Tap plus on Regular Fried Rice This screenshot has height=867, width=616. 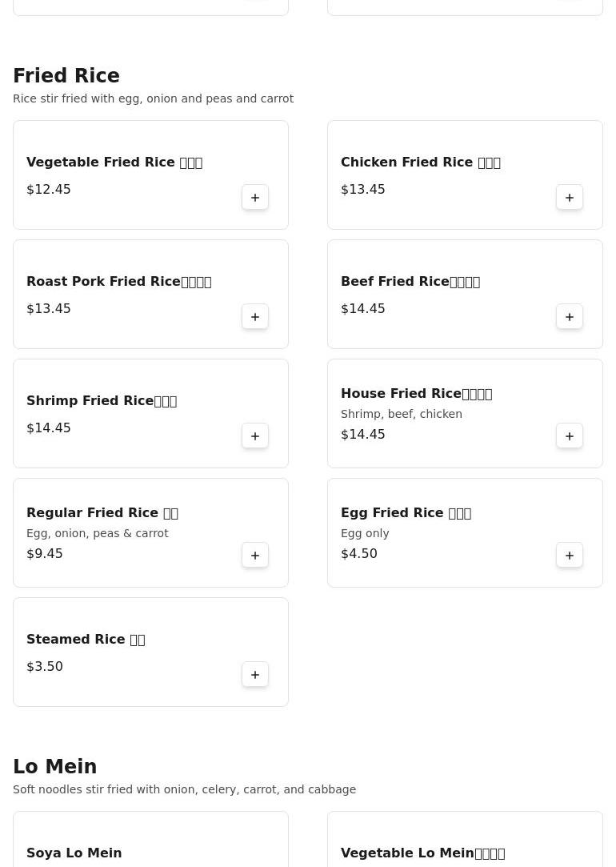point(255,556)
